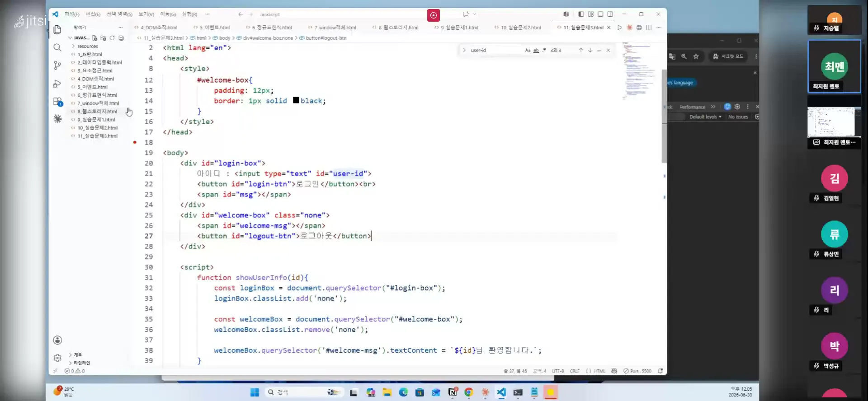Toggle the secondary side bar from the title bar

(610, 14)
